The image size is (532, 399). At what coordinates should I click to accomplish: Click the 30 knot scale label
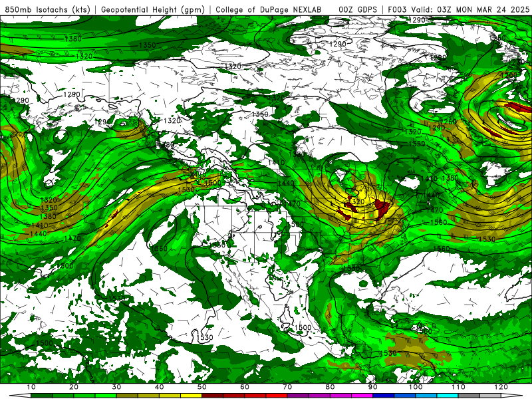click(116, 387)
